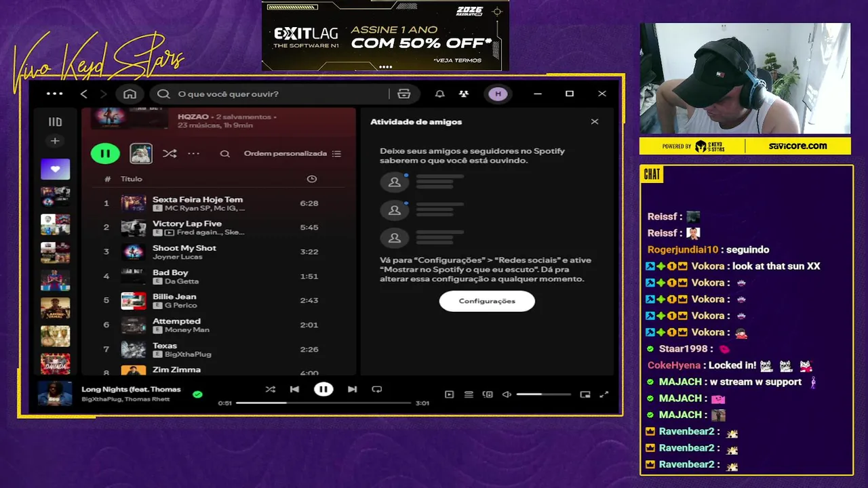The image size is (868, 488).
Task: Open the 'HQZAO' playlist owner link
Action: 193,117
